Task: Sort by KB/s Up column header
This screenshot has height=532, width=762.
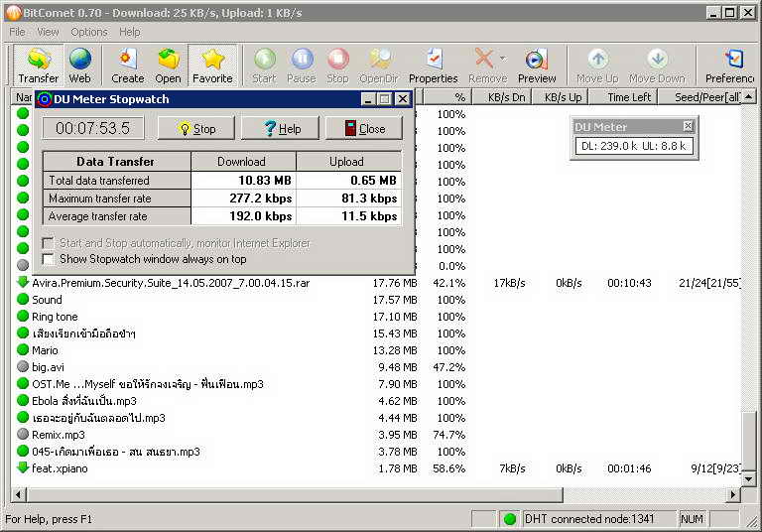Action: pyautogui.click(x=561, y=97)
